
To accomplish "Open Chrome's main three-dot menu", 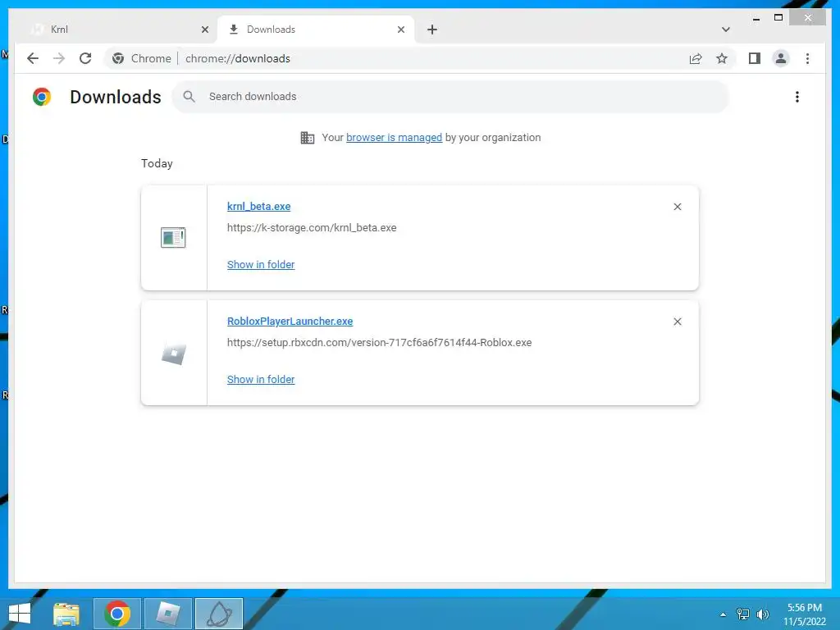I will coord(807,58).
